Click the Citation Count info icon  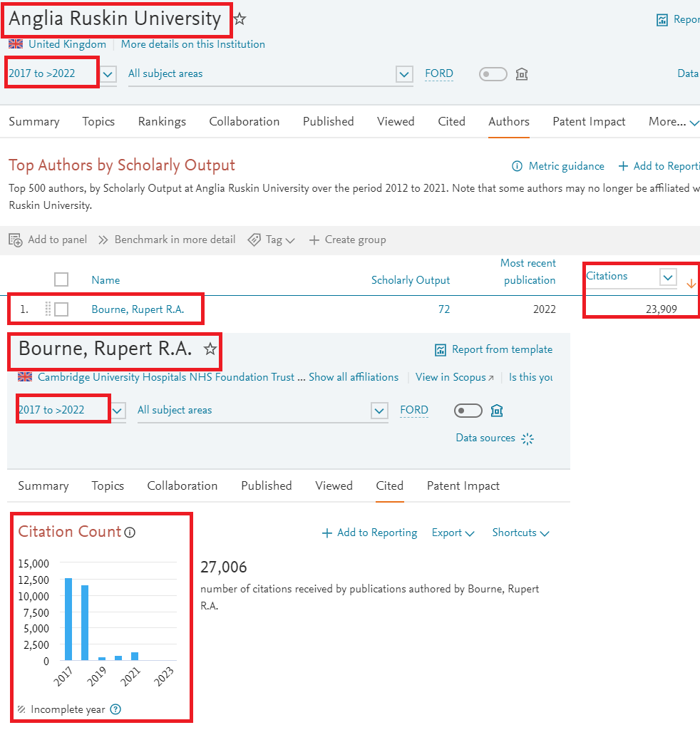[x=130, y=532]
